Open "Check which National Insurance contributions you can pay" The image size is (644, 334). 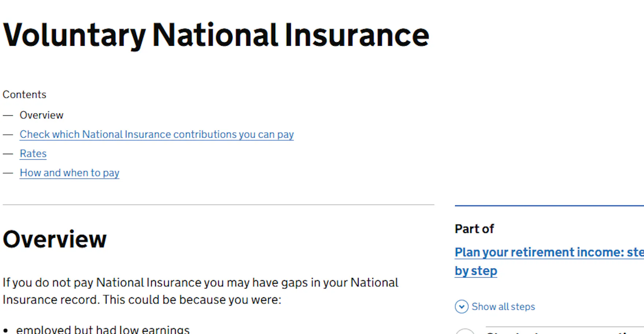point(157,134)
